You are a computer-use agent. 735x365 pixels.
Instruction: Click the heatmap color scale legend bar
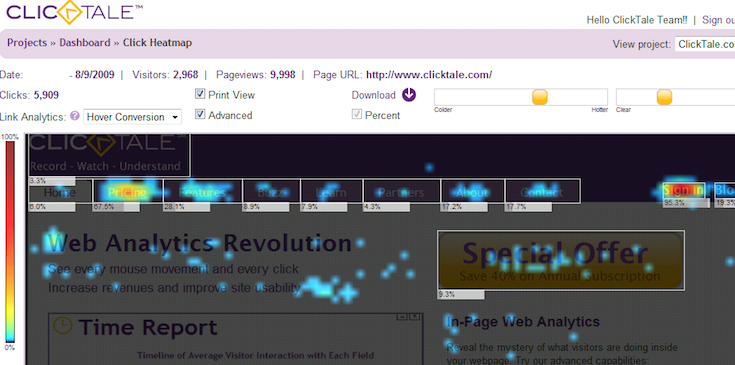point(10,242)
